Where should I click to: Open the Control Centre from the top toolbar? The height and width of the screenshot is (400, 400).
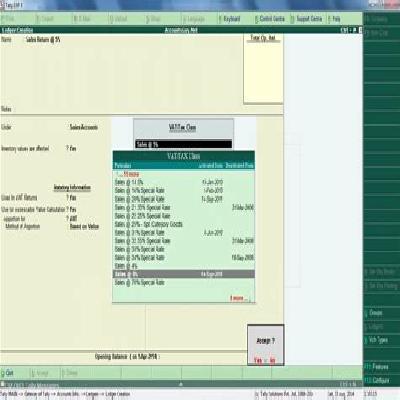pyautogui.click(x=270, y=19)
